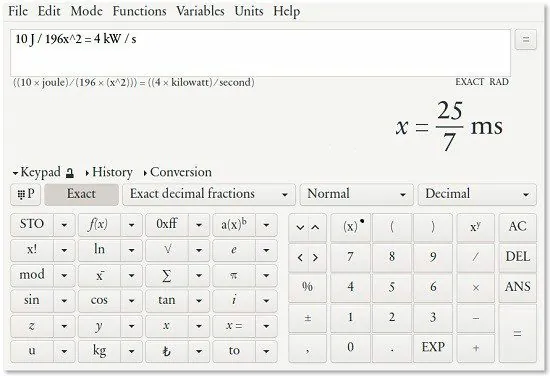Screen dimensions: 550x376
Task: Click the square root button
Action: 167,250
